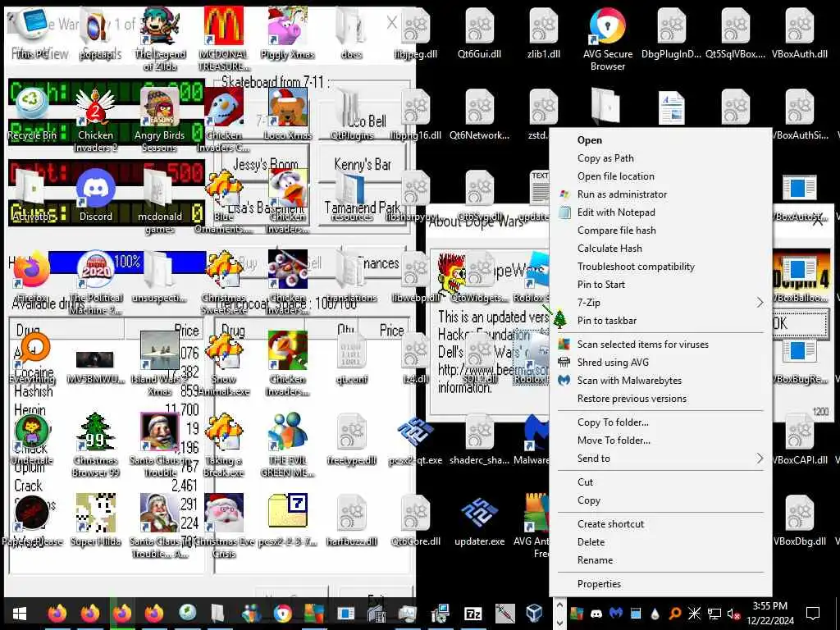Choose Troubleshoot compatibility
Screen dimensions: 840x630
(661, 267)
